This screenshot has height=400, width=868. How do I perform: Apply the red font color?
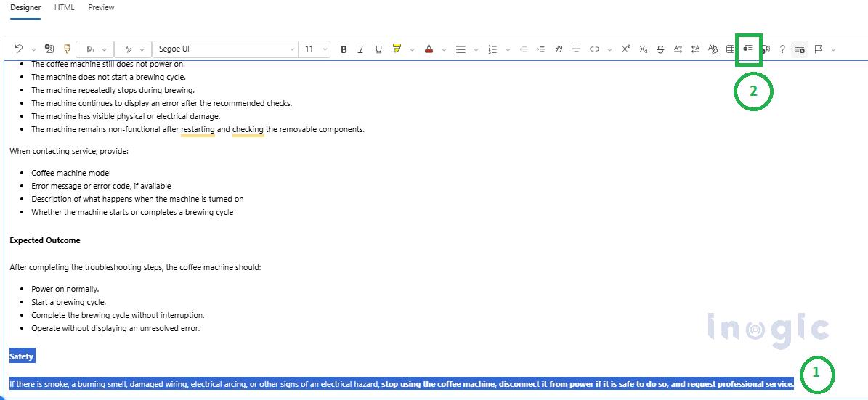pyautogui.click(x=429, y=49)
